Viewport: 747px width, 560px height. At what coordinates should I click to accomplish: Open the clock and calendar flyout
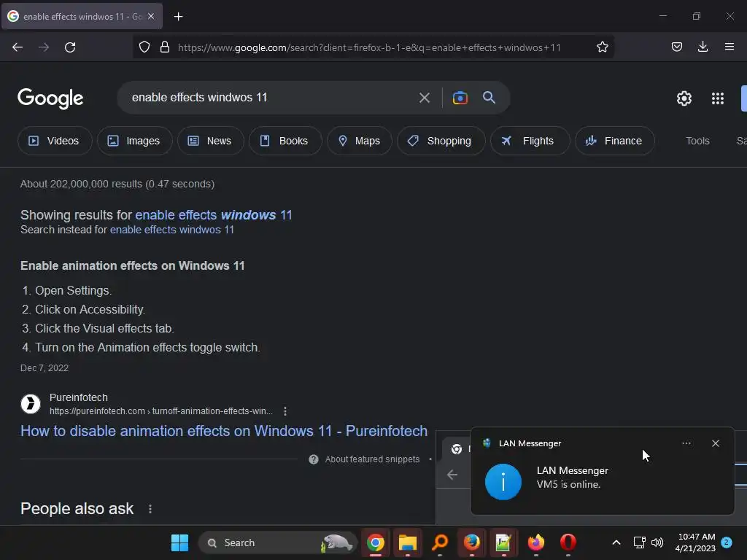695,542
